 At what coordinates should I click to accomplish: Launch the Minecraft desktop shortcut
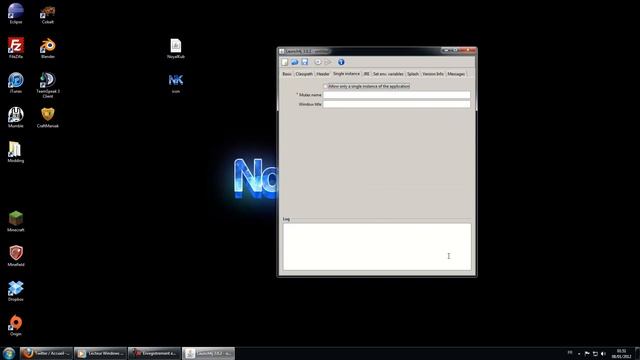pos(16,221)
